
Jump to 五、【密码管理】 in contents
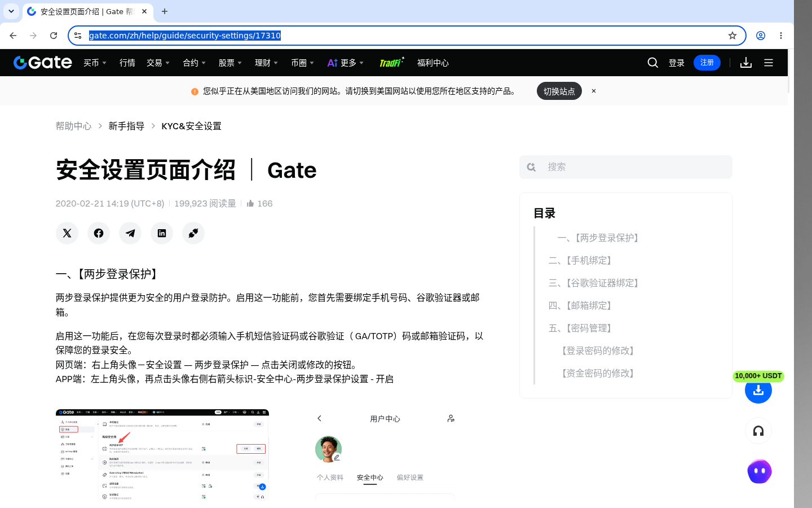click(581, 328)
